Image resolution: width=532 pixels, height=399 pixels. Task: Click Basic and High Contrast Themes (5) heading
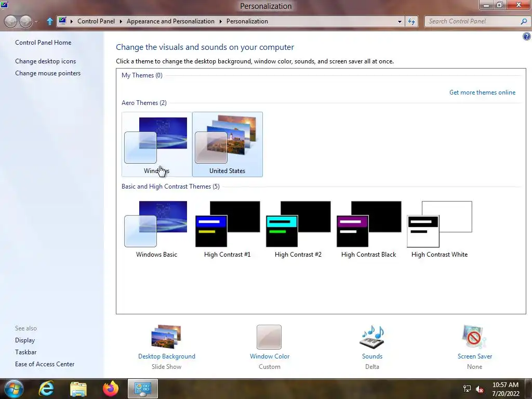click(170, 187)
